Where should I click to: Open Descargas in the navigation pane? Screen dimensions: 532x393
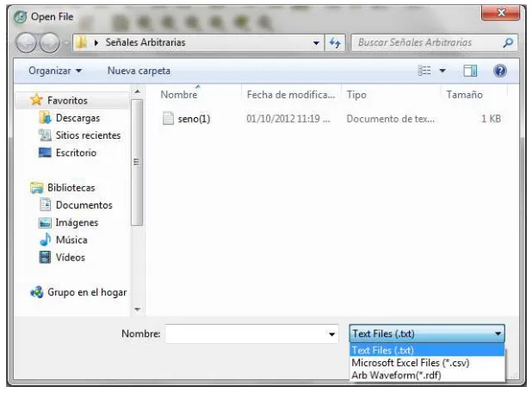pos(77,118)
